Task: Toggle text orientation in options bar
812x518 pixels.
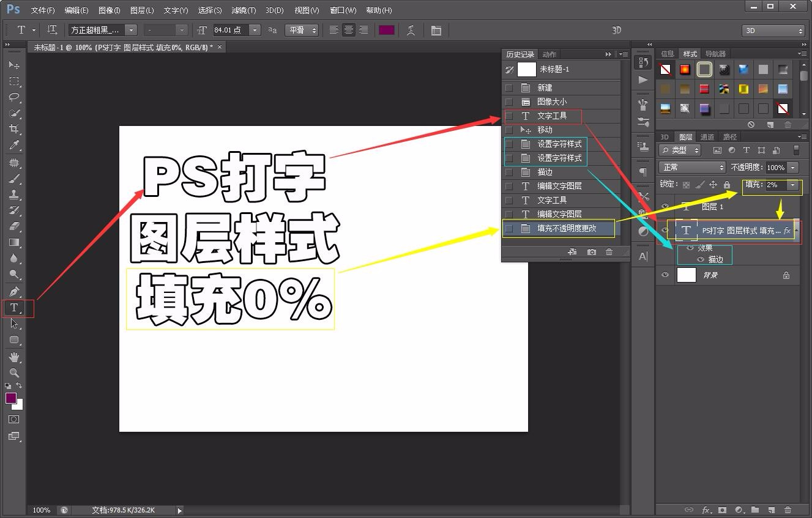Action: tap(52, 30)
